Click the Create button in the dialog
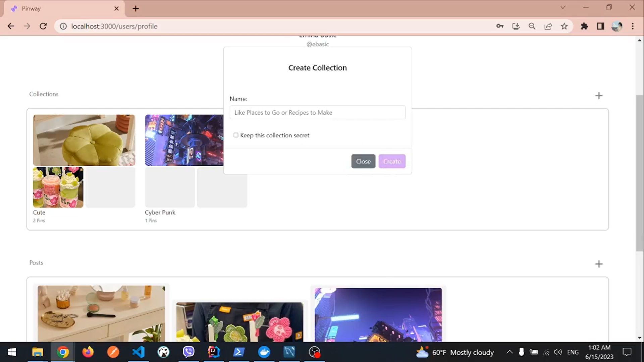Viewport: 644px width, 362px height. [x=392, y=161]
